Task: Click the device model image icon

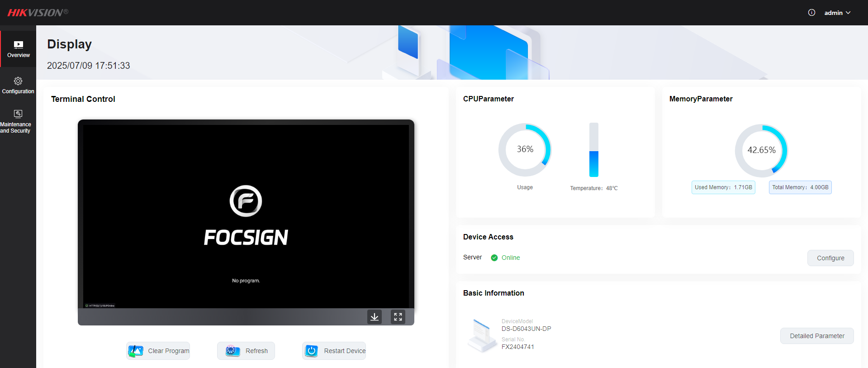Action: (482, 335)
